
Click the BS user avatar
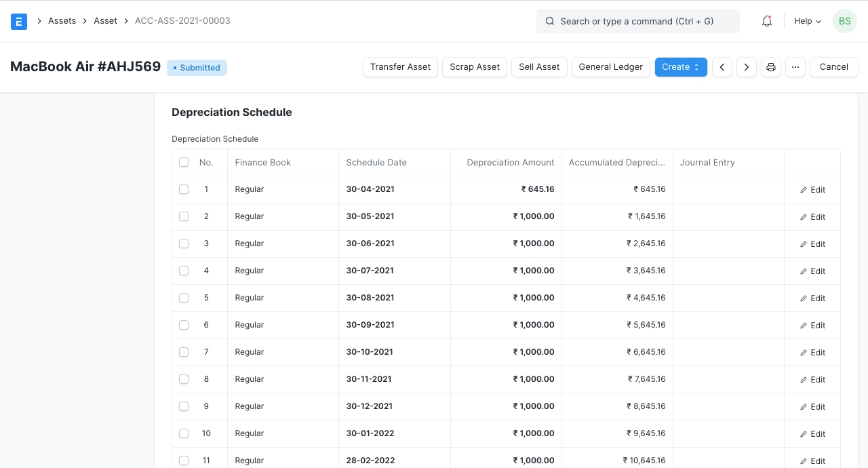pos(844,21)
